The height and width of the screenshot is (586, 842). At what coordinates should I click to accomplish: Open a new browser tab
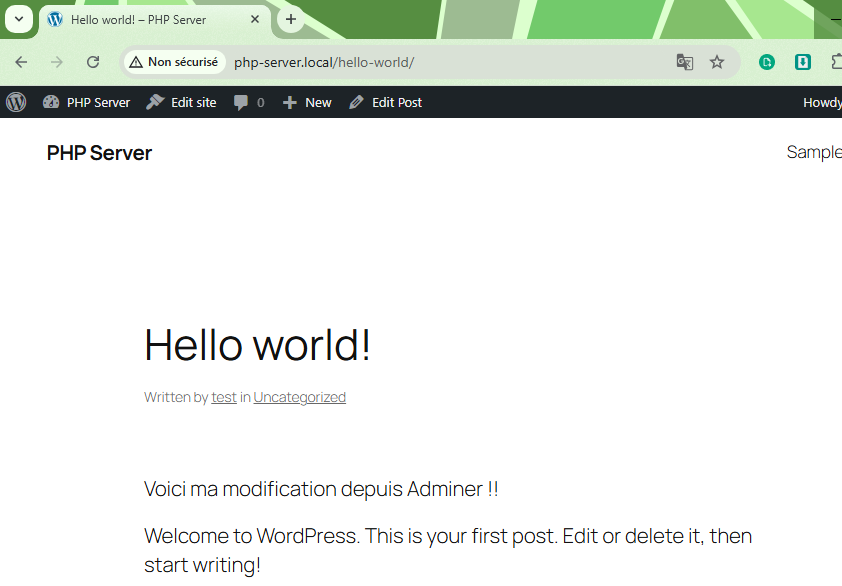[291, 19]
